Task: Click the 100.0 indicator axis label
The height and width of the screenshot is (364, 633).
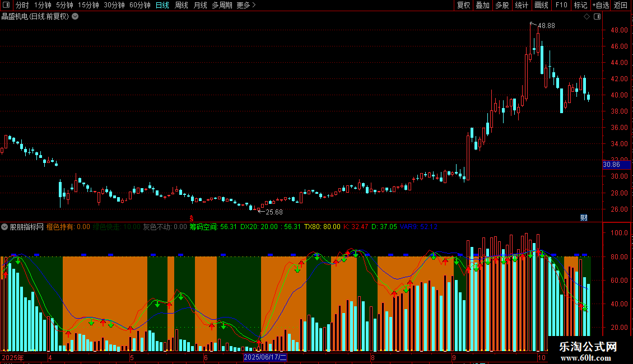Action: 619,233
